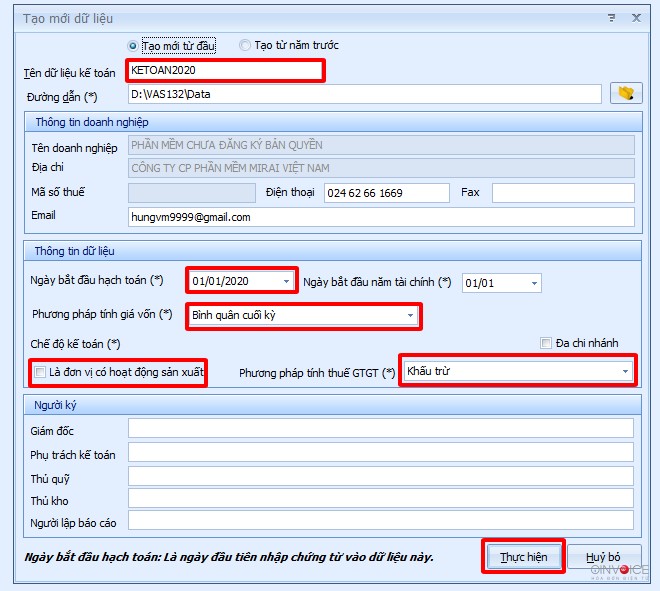
Task: Select the 'Tạo mới từ đầu' radio option
Action: [133, 46]
